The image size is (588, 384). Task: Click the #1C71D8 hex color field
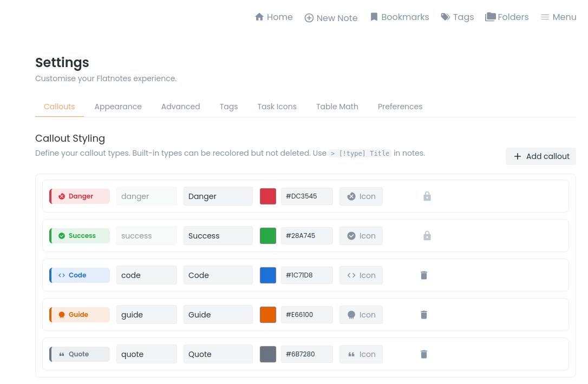click(307, 275)
